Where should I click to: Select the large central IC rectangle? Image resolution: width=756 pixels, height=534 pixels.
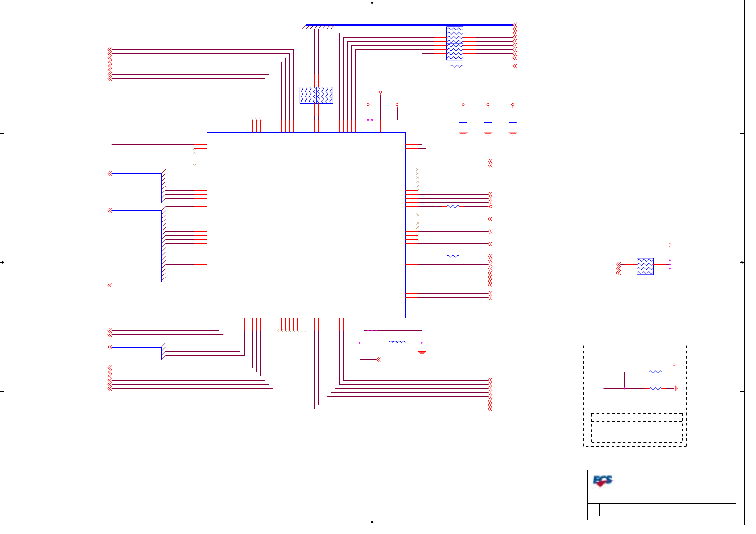306,225
